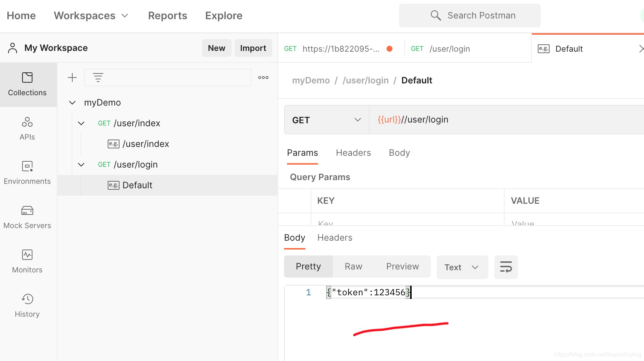Image resolution: width=644 pixels, height=361 pixels.
Task: Select GET /user/index request in tree
Action: (168, 123)
